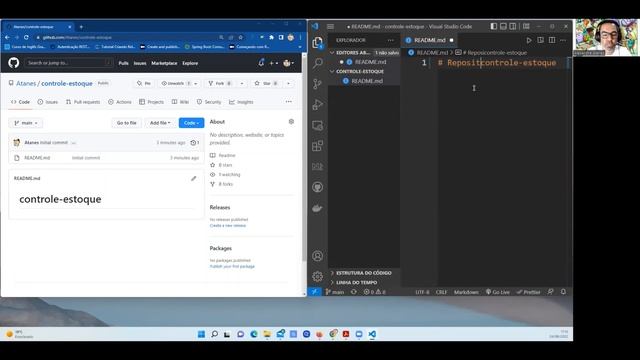Open Extensions view in VS Code
640x360 pixels.
pyautogui.click(x=318, y=146)
